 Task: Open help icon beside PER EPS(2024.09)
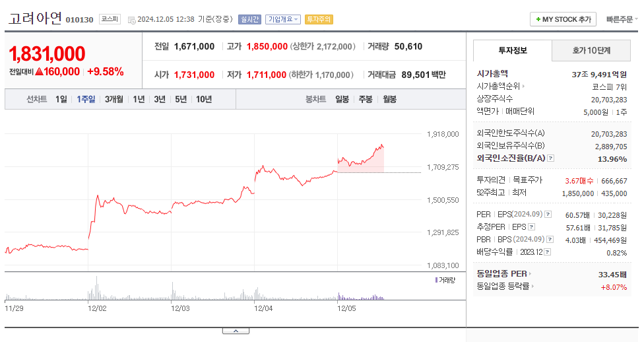[x=548, y=215]
